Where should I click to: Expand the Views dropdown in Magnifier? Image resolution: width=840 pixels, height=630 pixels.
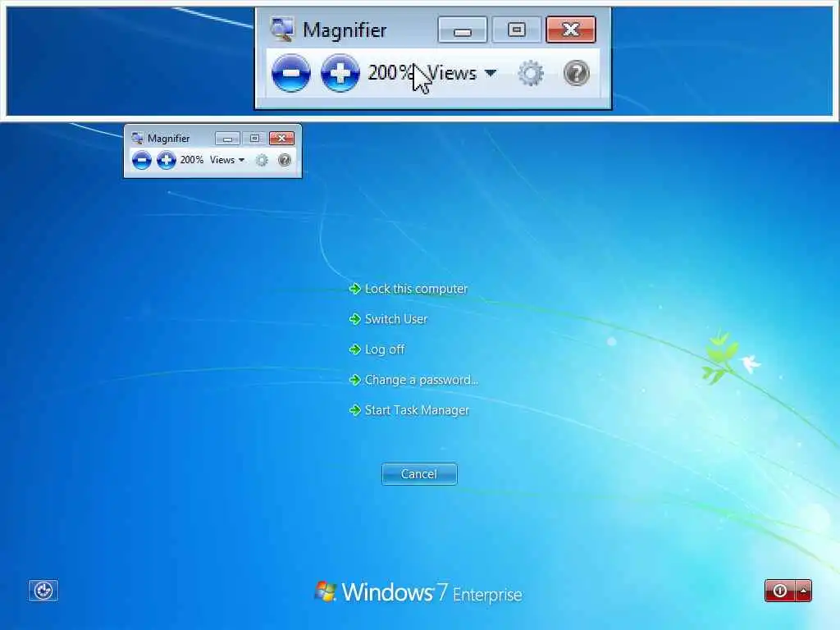tap(227, 160)
